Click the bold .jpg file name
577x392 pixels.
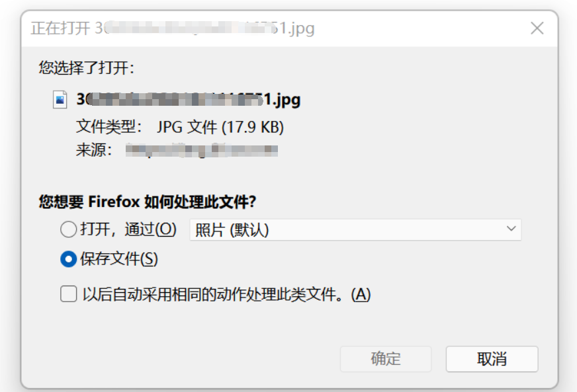coord(189,99)
